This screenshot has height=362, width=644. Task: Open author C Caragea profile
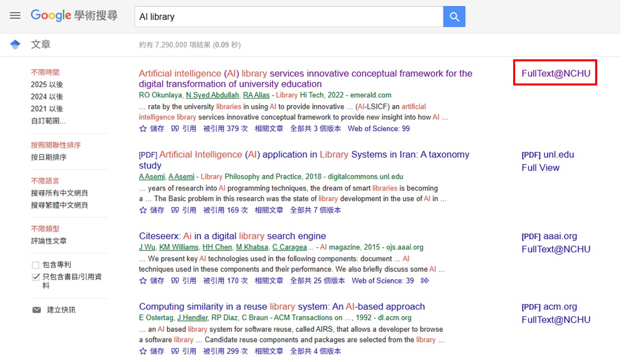(x=289, y=247)
